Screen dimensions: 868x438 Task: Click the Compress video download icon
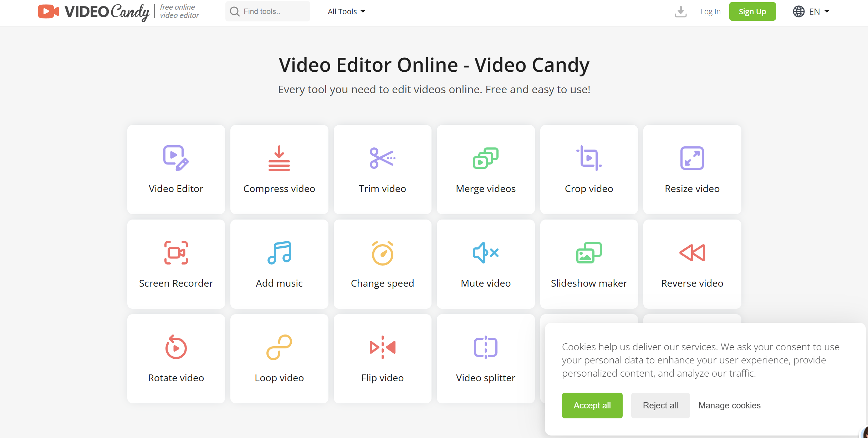(x=279, y=158)
